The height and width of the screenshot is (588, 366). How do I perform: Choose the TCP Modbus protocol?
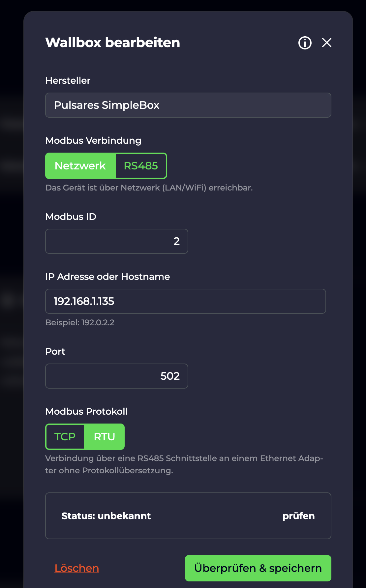pyautogui.click(x=65, y=437)
